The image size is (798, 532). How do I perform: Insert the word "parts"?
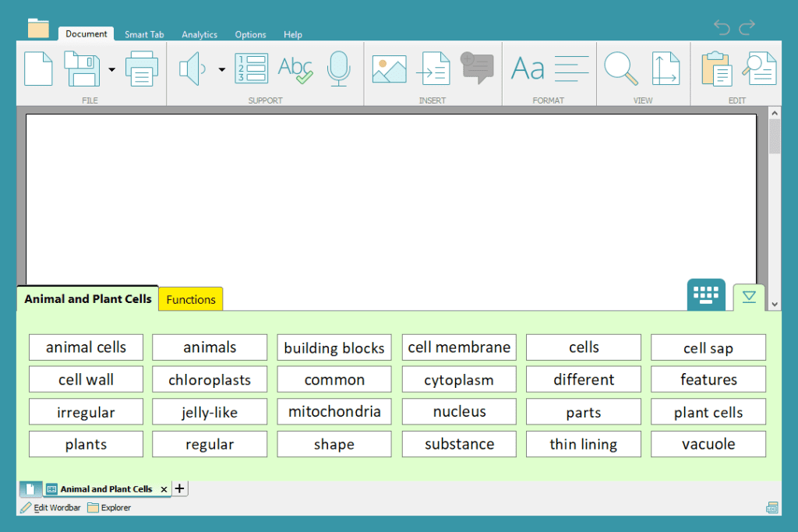pos(584,411)
